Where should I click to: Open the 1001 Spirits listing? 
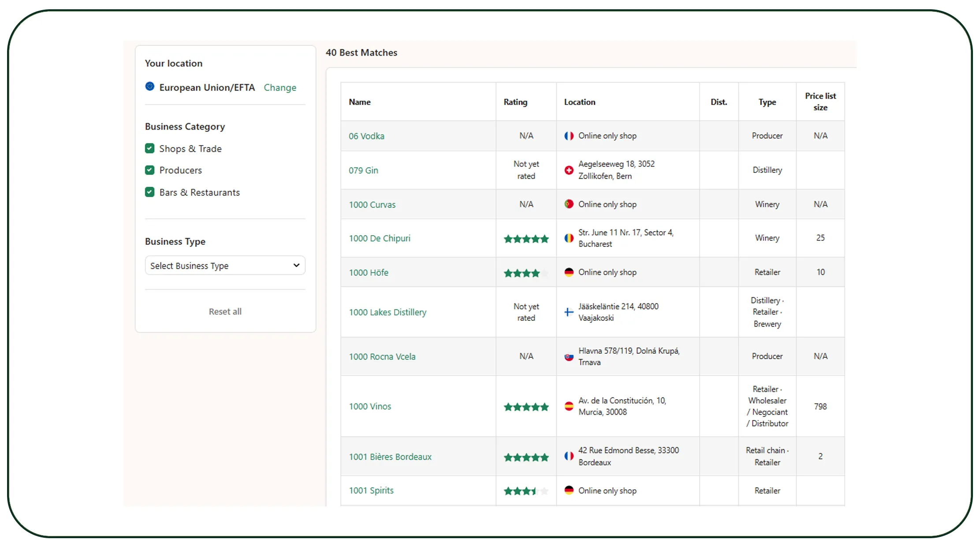(x=372, y=491)
